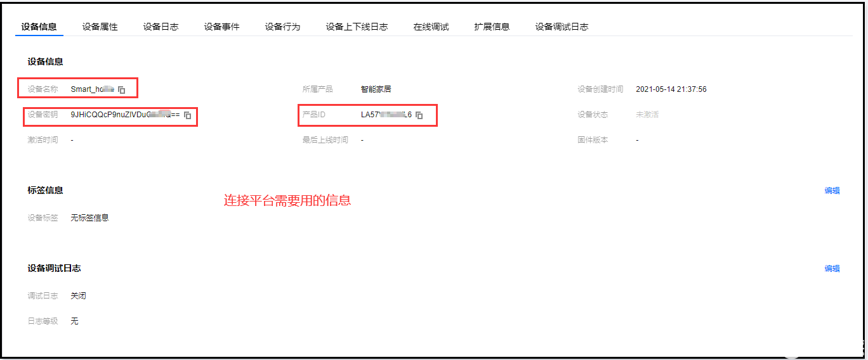
Task: Copy the 产品ID value
Action: click(419, 115)
